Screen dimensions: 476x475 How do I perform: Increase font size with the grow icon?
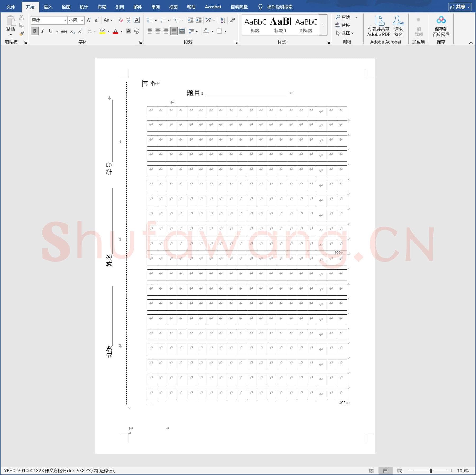click(89, 20)
